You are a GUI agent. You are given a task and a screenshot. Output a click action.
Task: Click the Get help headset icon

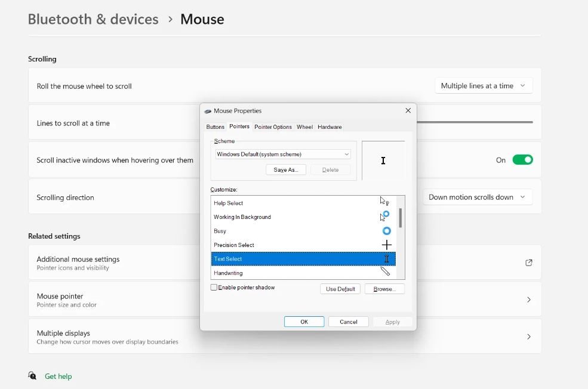click(x=32, y=376)
